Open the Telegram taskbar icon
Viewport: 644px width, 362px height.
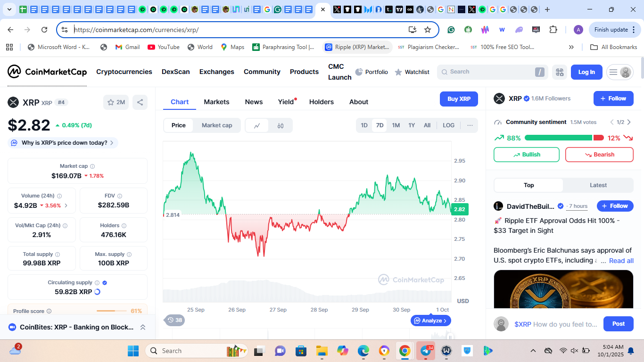coord(426,351)
